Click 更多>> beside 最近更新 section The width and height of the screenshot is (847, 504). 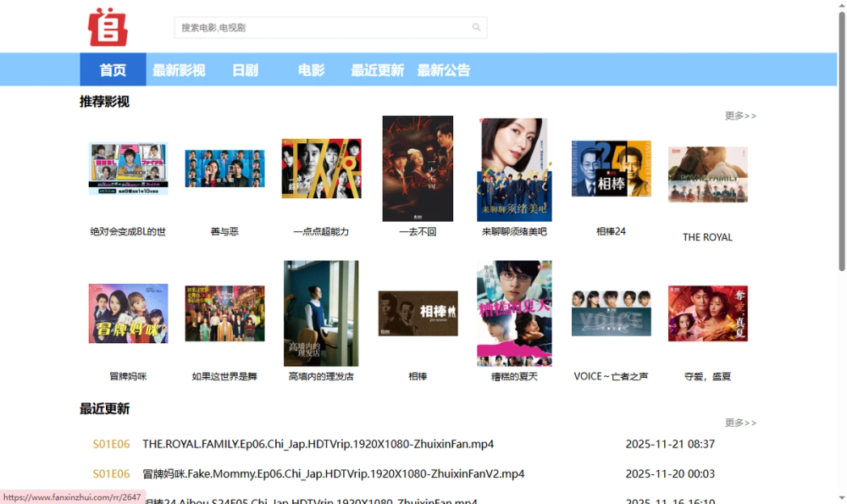740,423
